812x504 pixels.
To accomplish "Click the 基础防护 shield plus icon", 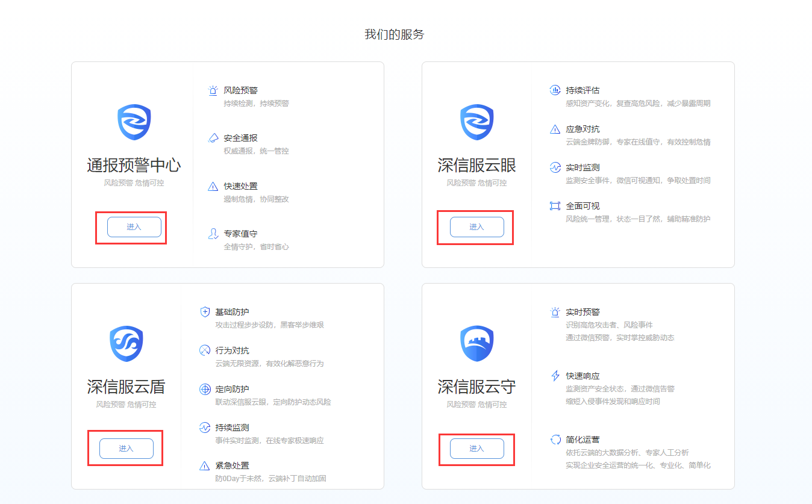I will tap(205, 312).
